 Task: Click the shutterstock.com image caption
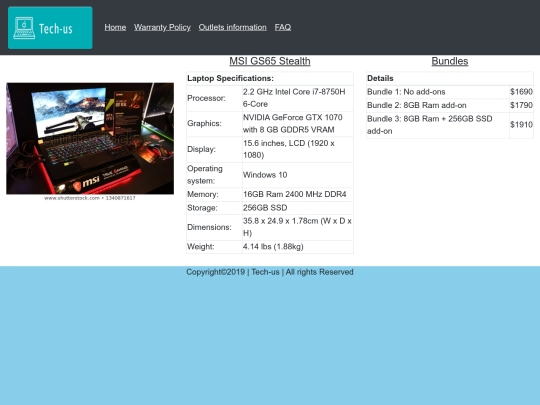pos(90,198)
